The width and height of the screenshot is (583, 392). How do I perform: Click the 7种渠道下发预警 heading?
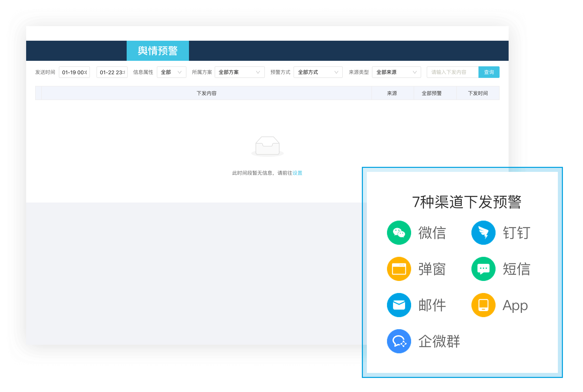tap(467, 202)
